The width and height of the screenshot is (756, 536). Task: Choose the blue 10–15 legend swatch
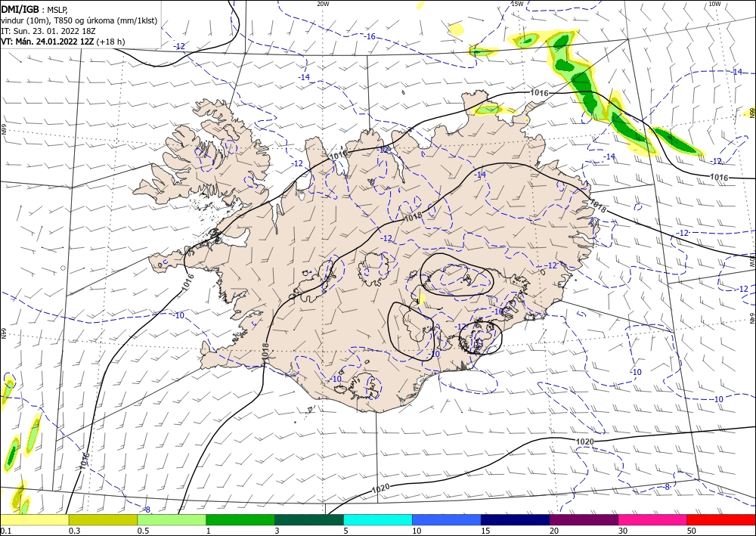click(447, 519)
